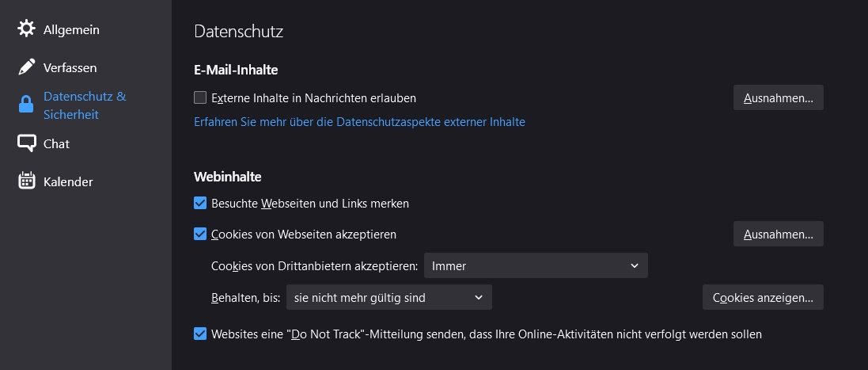This screenshot has height=370, width=868.
Task: Click the pencil icon next to Verfassen
Action: (27, 67)
